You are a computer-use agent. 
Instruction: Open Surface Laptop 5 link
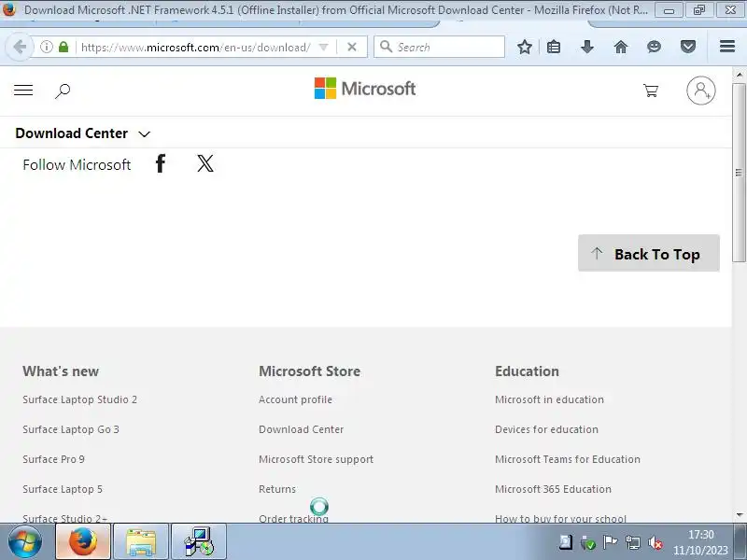63,489
